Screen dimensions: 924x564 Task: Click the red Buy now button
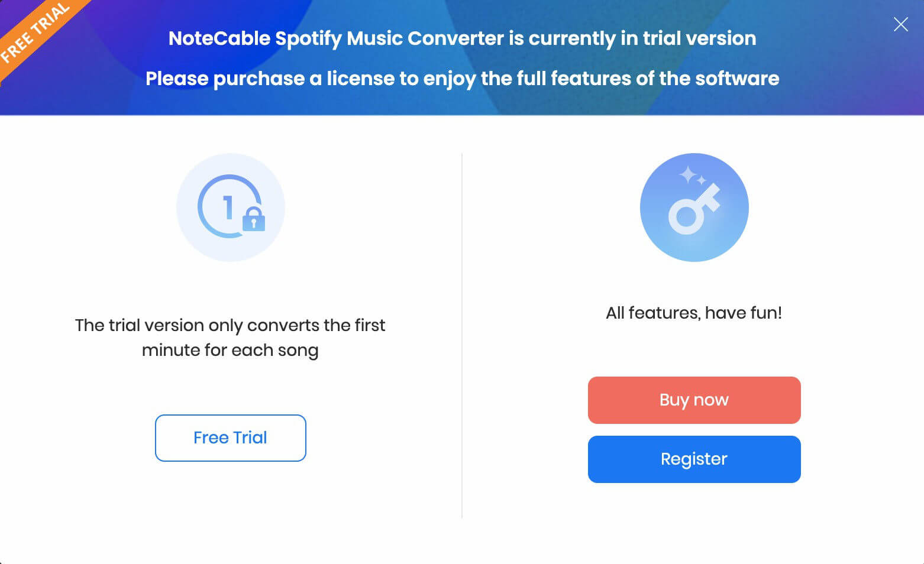tap(694, 400)
